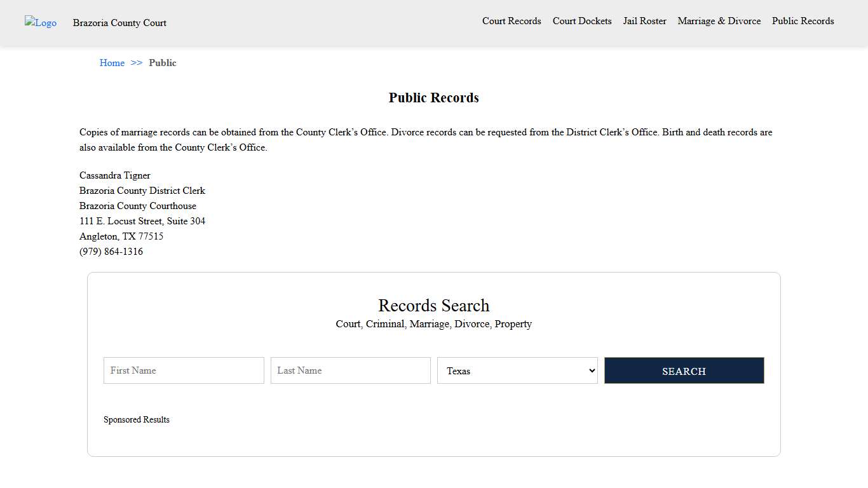Viewport: 868px width, 488px height.
Task: Select the Public Records navigation link
Action: tap(803, 21)
